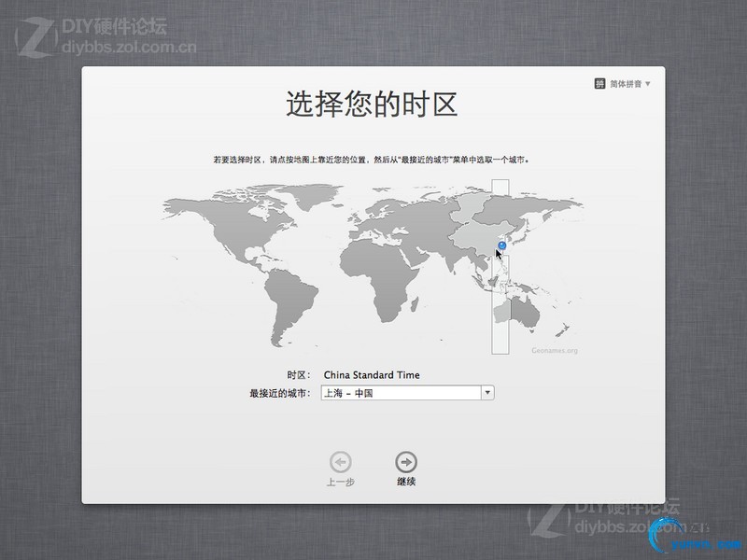
Task: Click the 上海 - 中国 city combo box
Action: 407,393
